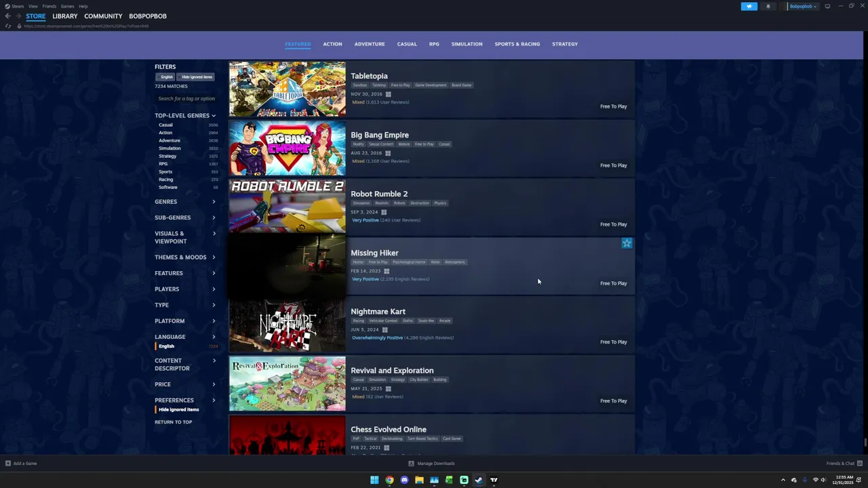Click the Add a Game plus icon

(x=8, y=464)
